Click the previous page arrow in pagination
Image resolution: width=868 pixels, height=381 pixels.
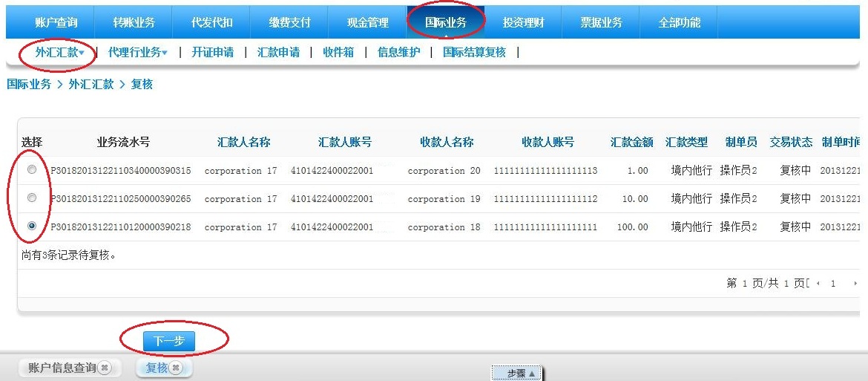818,284
